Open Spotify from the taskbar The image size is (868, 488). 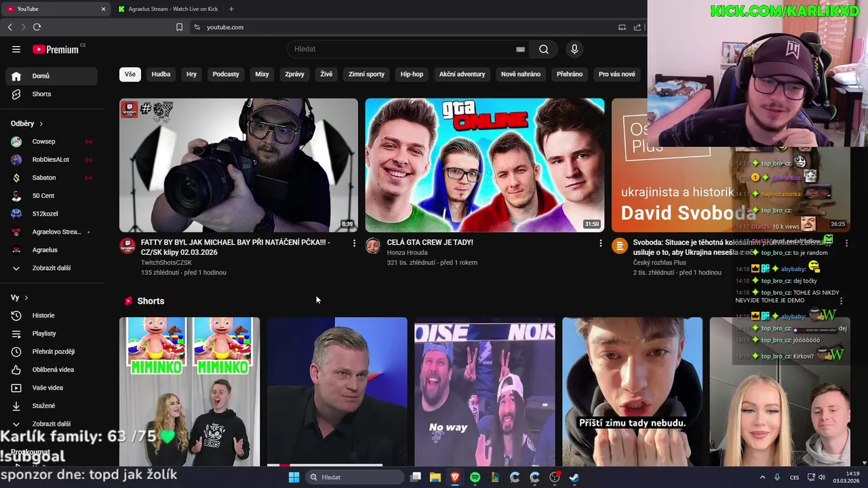pos(475,477)
